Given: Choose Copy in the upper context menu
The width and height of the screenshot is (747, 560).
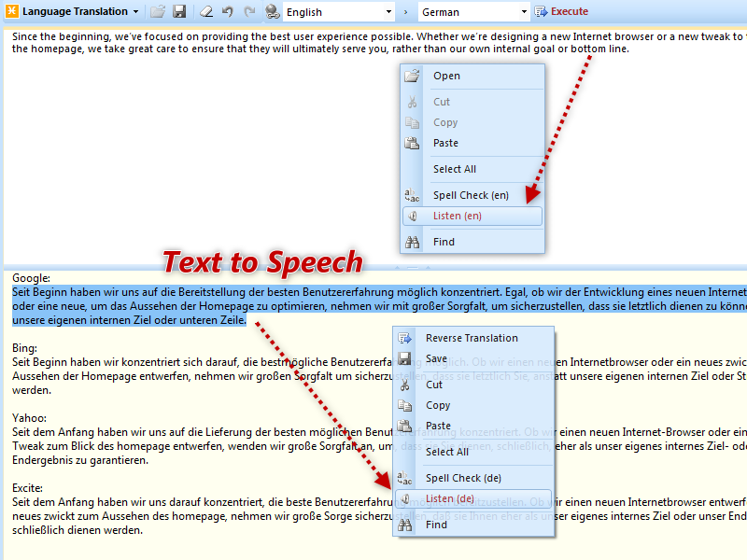Looking at the screenshot, I should pos(472,122).
